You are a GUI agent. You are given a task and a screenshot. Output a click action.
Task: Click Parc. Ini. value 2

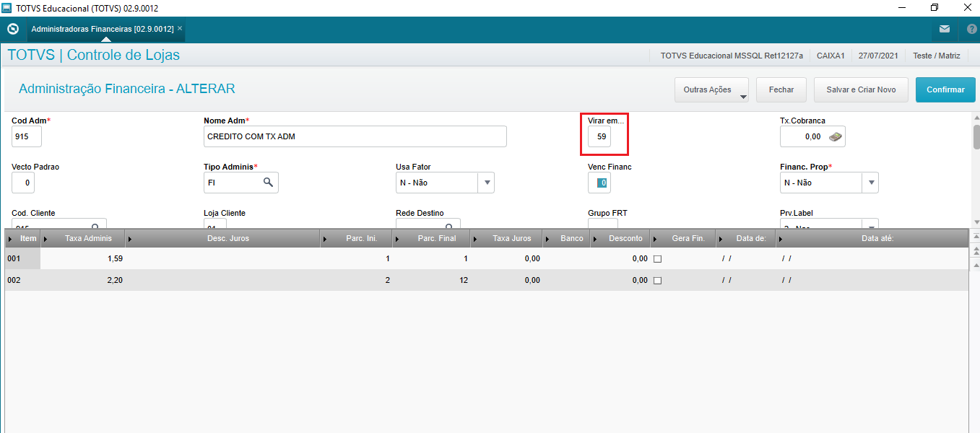[388, 280]
